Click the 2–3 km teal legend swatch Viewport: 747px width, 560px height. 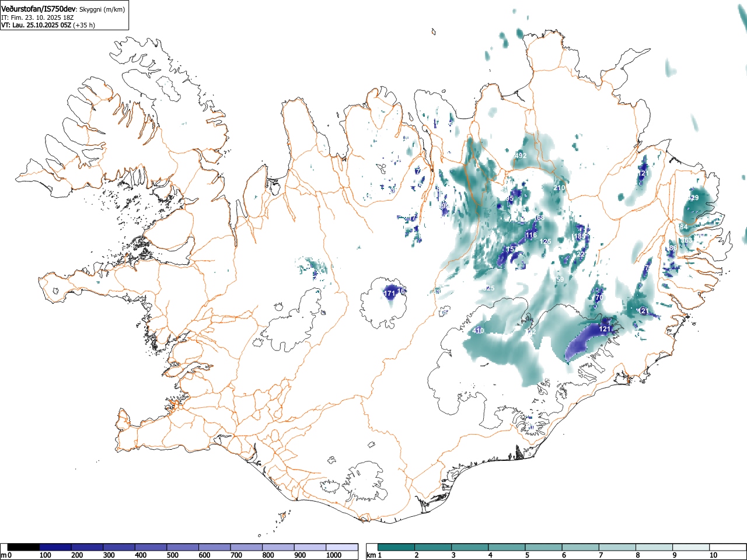[x=433, y=547]
